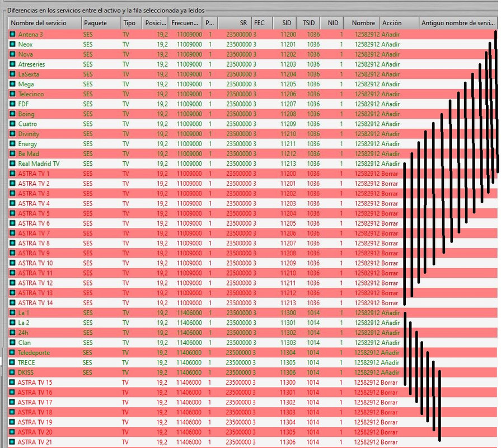
Task: Click the icon beside ASTRA TV 5
Action: (x=12, y=213)
